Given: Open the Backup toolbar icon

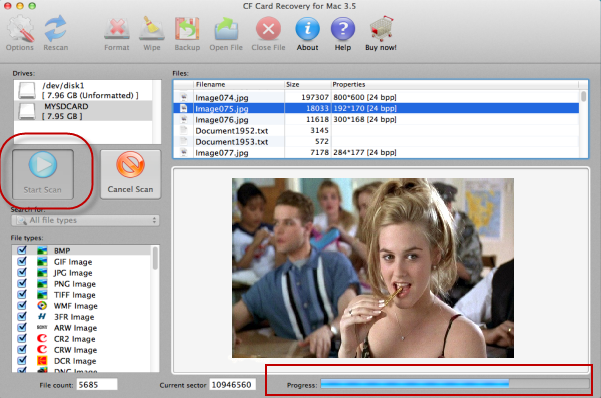Looking at the screenshot, I should click(x=187, y=28).
